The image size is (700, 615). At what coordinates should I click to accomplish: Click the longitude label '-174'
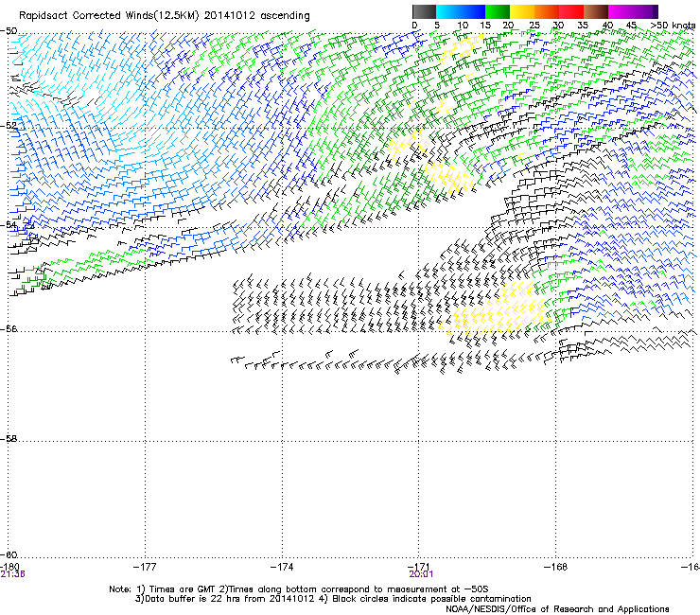pos(282,567)
